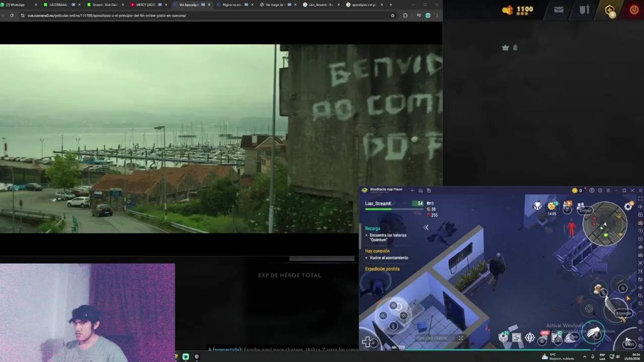Collapse the quest list with double chevron
The image size is (644, 362).
click(426, 227)
